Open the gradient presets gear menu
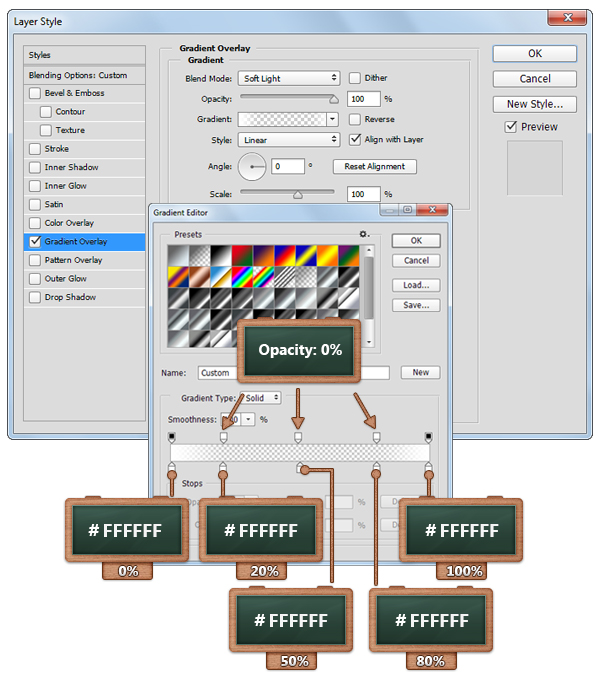This screenshot has width=600, height=680. (365, 234)
